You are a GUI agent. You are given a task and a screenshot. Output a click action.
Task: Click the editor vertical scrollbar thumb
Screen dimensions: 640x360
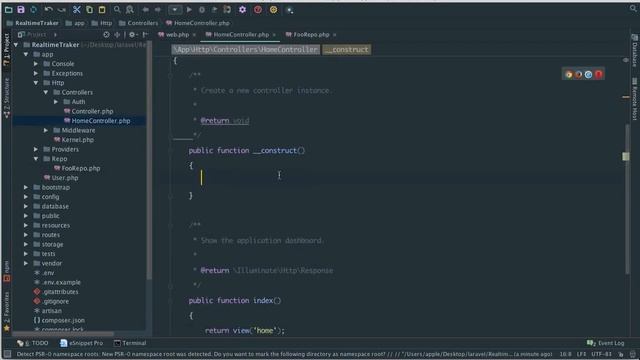[627, 200]
